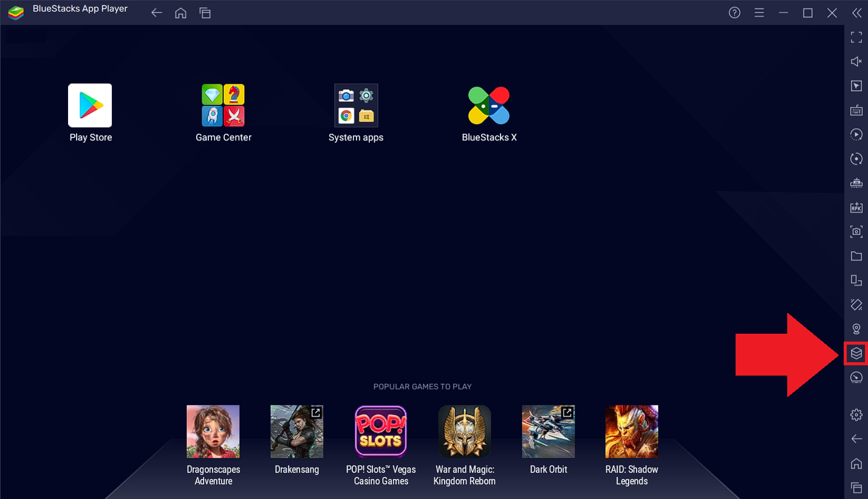The height and width of the screenshot is (499, 868).
Task: Click the "RAID: Shadow Legends" text label
Action: tap(632, 475)
